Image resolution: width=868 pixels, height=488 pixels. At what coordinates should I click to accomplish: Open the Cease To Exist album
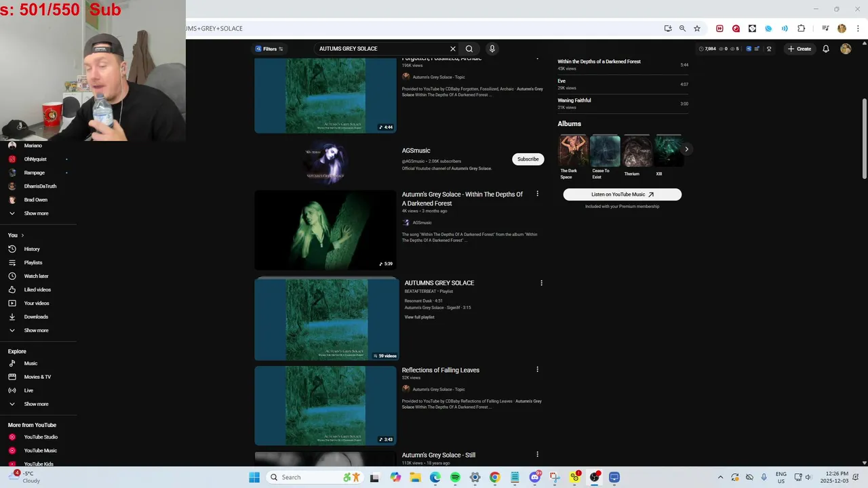[605, 150]
